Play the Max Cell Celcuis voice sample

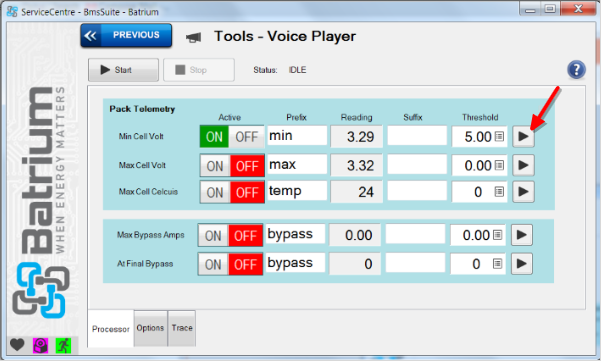point(523,192)
